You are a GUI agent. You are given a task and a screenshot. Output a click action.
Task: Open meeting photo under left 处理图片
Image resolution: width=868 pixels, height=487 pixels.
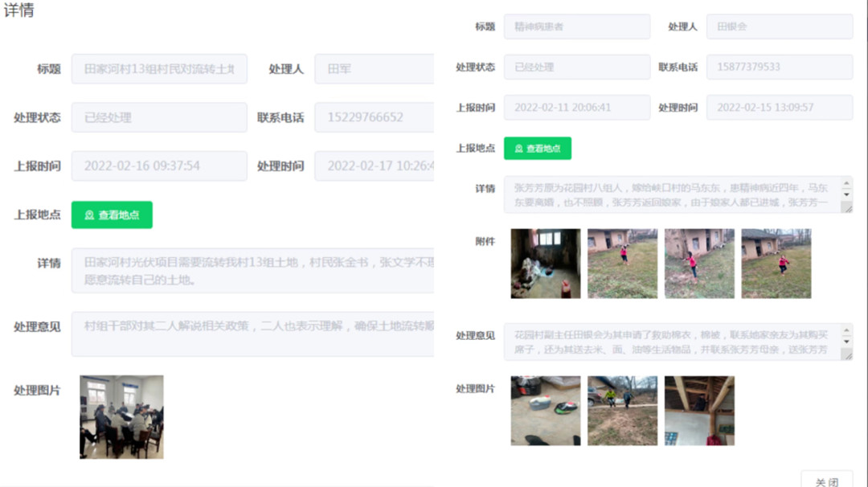[121, 416]
